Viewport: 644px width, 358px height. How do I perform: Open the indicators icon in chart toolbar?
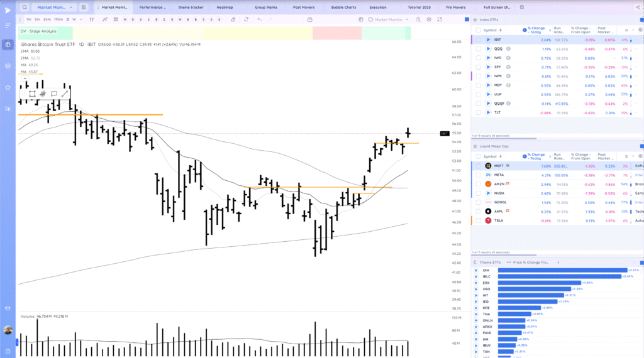[105, 19]
